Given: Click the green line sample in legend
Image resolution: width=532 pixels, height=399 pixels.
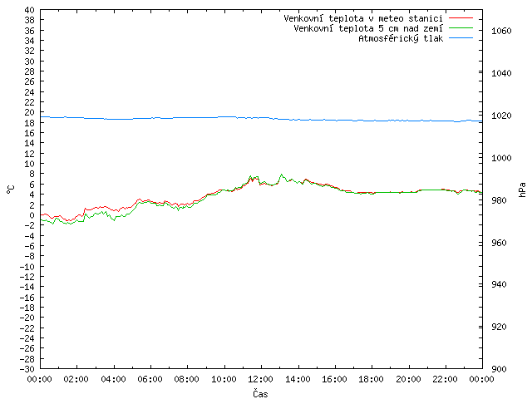Looking at the screenshot, I should (461, 28).
